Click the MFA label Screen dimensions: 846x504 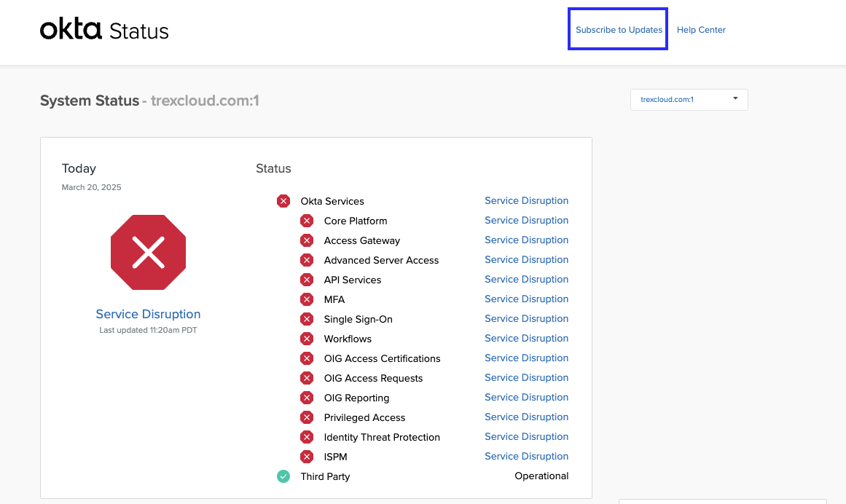point(334,299)
